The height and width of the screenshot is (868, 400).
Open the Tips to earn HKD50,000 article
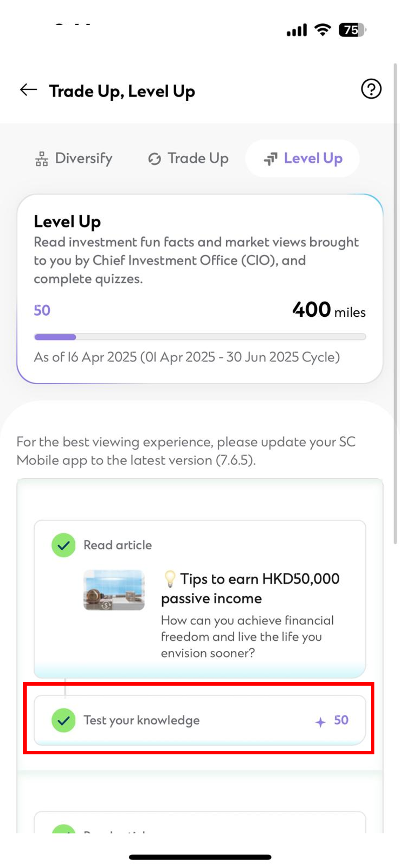[250, 588]
